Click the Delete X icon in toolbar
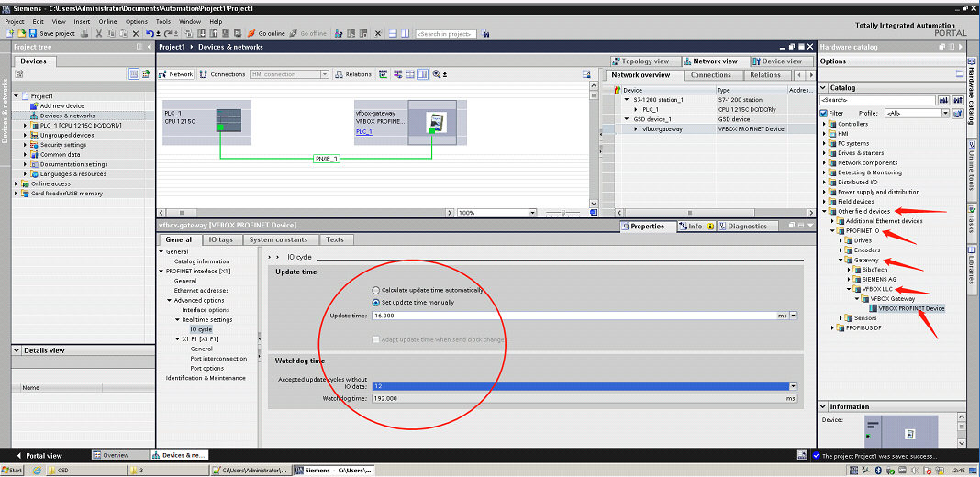980x477 pixels. [136, 33]
